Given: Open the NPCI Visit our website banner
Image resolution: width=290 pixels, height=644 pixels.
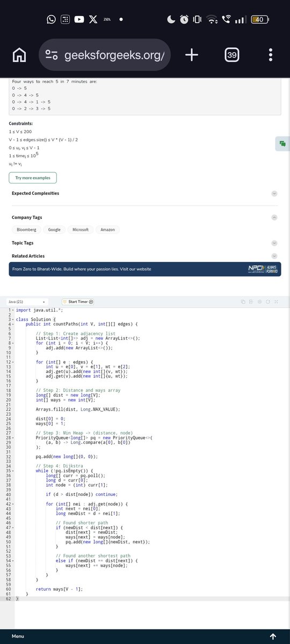Looking at the screenshot, I should pyautogui.click(x=145, y=269).
